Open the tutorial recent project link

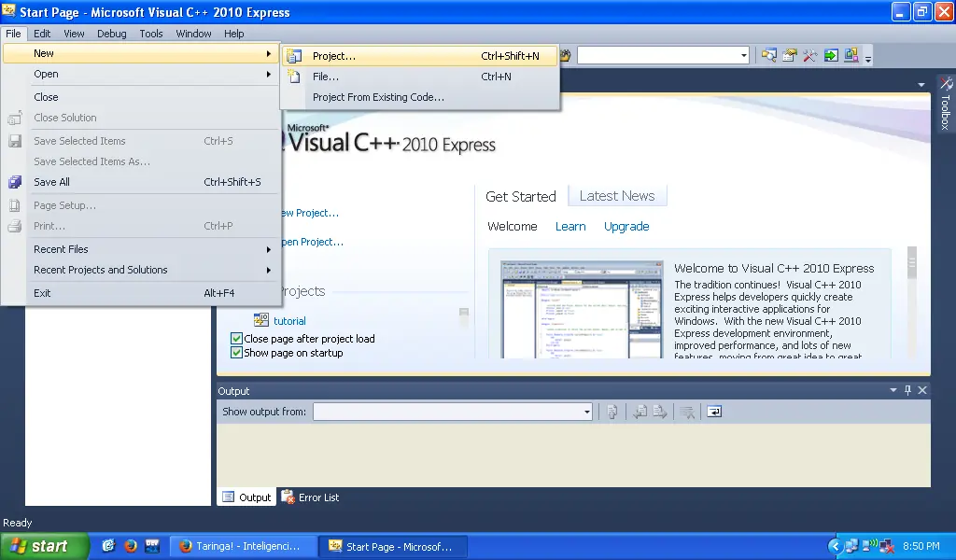[289, 321]
